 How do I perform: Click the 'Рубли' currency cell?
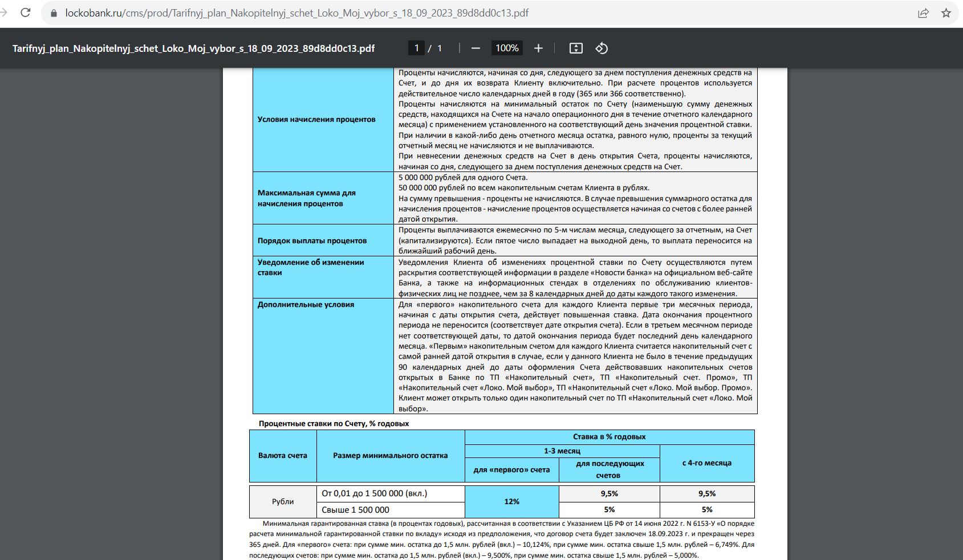point(283,502)
